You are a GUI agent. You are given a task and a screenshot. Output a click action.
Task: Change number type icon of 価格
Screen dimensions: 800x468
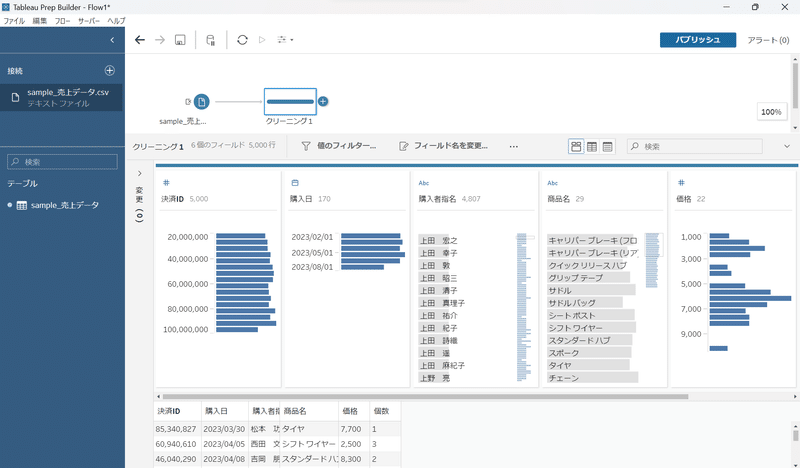681,183
